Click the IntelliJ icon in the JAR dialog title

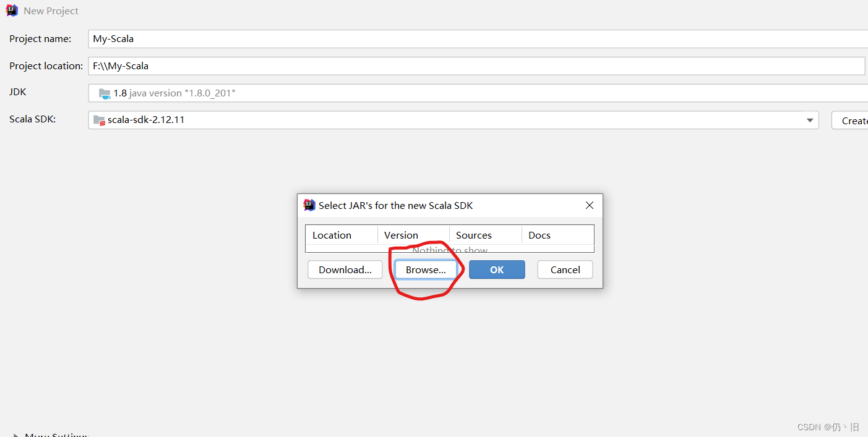coord(309,205)
